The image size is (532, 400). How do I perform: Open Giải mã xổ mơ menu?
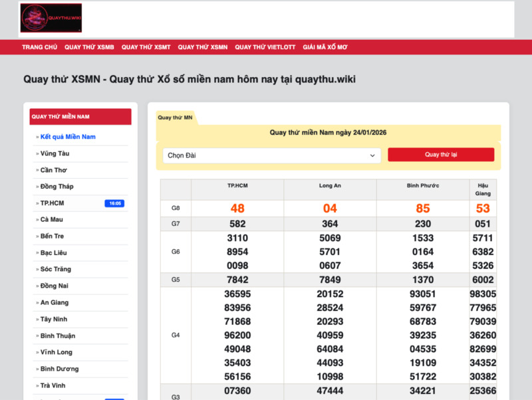[x=325, y=47]
